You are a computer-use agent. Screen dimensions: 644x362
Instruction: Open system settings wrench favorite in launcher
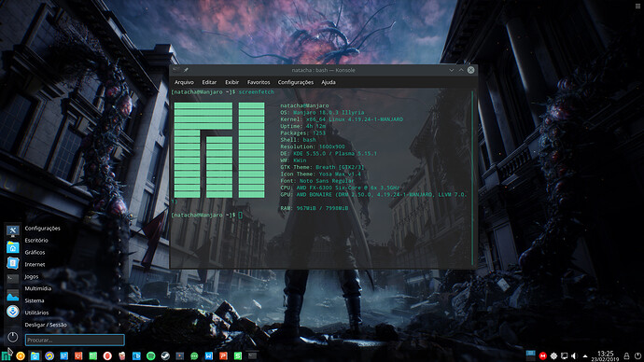(13, 230)
